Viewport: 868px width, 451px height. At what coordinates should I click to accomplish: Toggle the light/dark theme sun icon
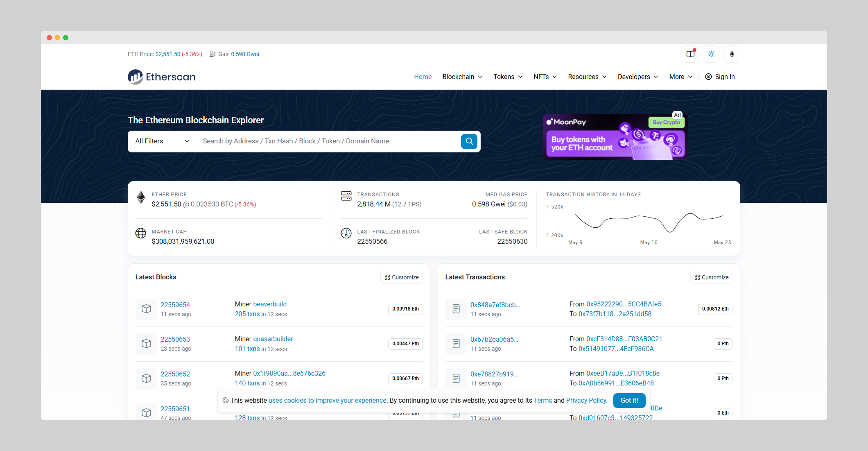pyautogui.click(x=711, y=54)
